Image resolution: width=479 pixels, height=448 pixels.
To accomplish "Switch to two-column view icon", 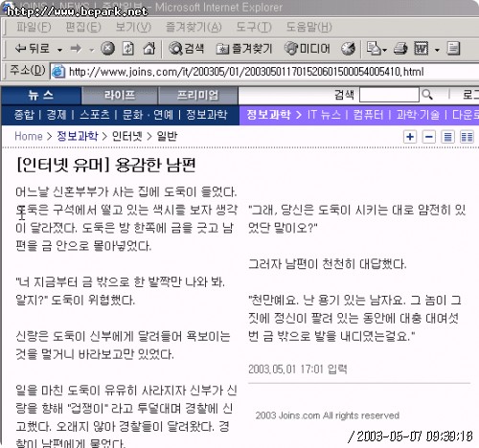I will tap(467, 137).
